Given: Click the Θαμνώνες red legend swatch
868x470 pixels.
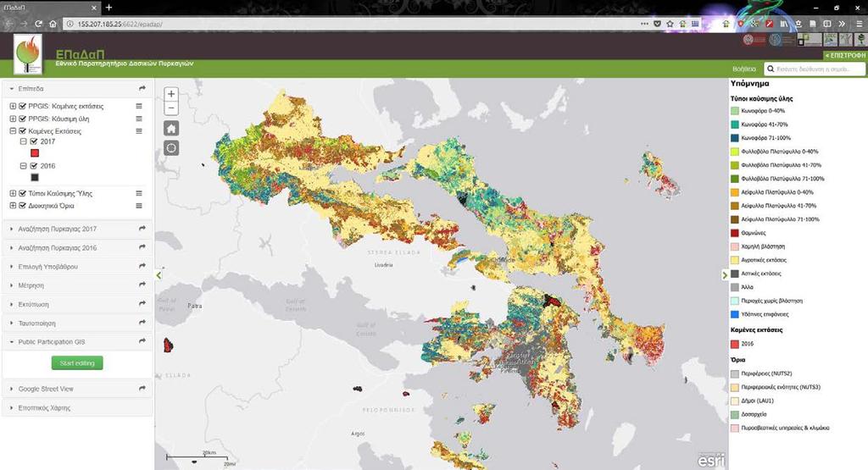Looking at the screenshot, I should pos(735,233).
